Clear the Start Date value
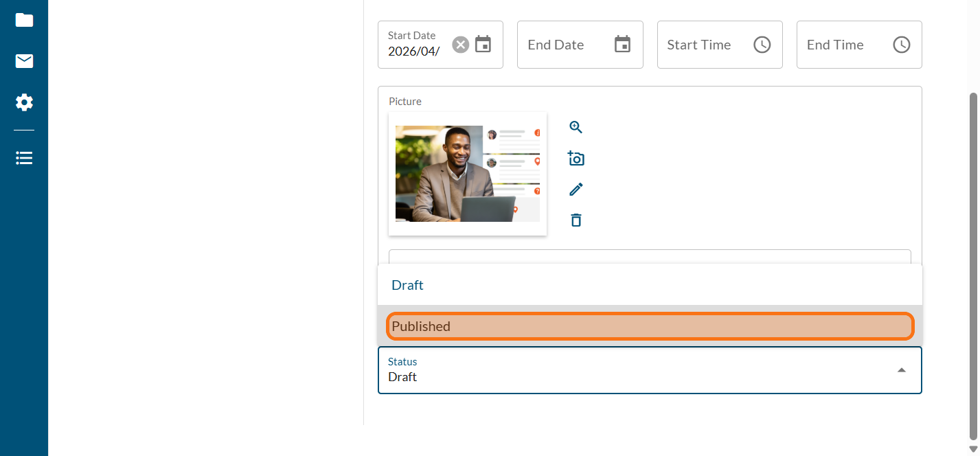 click(x=460, y=45)
